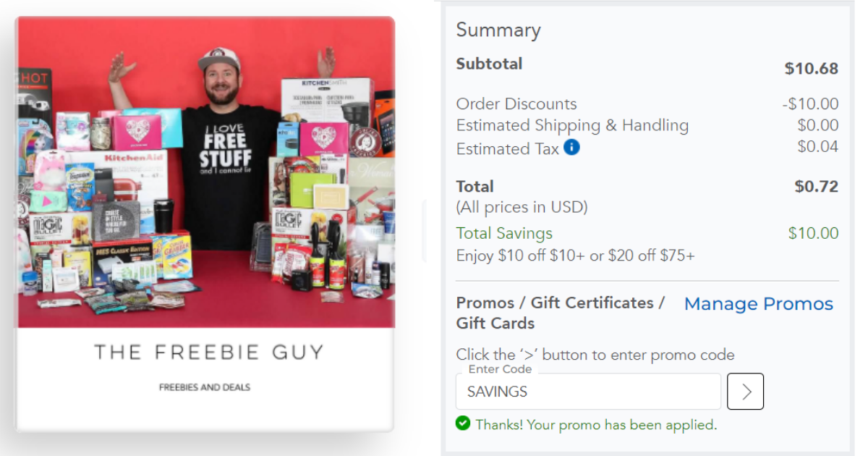Image resolution: width=868 pixels, height=456 pixels.
Task: Click the 'All prices in USD' text
Action: point(522,207)
